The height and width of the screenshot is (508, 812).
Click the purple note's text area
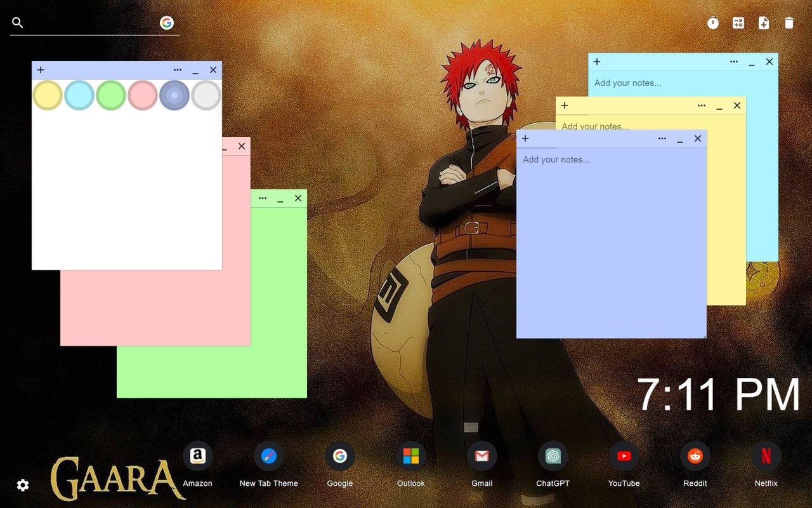tap(612, 243)
